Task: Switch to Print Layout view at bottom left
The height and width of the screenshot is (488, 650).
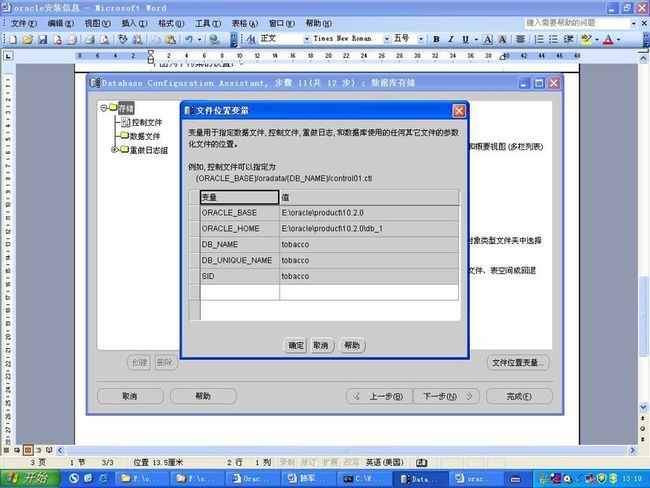Action: click(x=28, y=450)
